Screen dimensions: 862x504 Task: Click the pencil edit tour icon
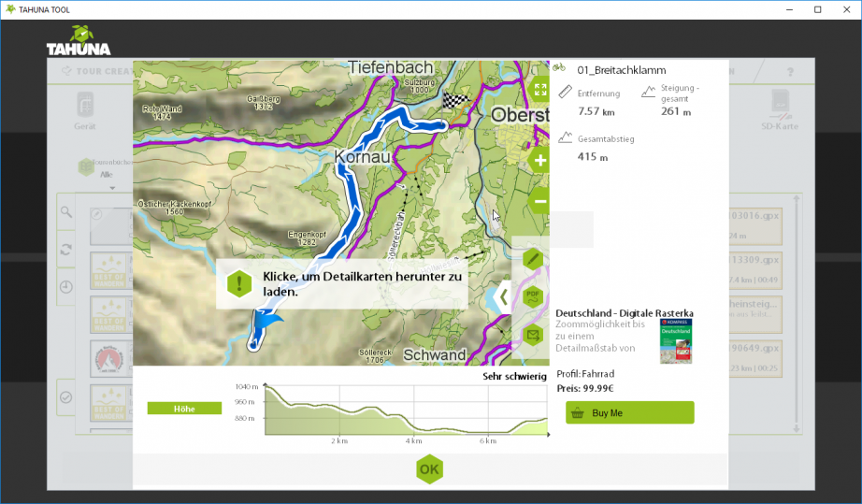pos(533,258)
